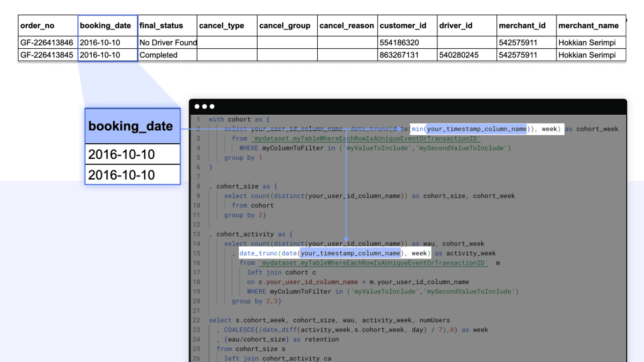This screenshot has width=644, height=362.
Task: Click the enlarged booking_date callout header
Action: (130, 126)
